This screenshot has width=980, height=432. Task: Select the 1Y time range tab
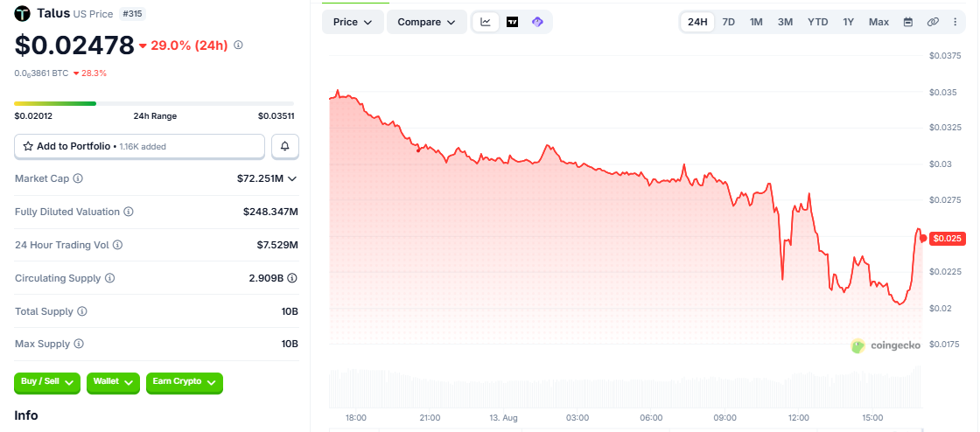(x=848, y=22)
